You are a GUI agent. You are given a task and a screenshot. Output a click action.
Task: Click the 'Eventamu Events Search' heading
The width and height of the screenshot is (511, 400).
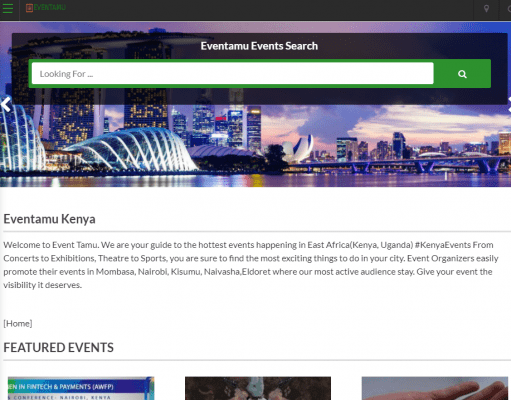click(259, 46)
